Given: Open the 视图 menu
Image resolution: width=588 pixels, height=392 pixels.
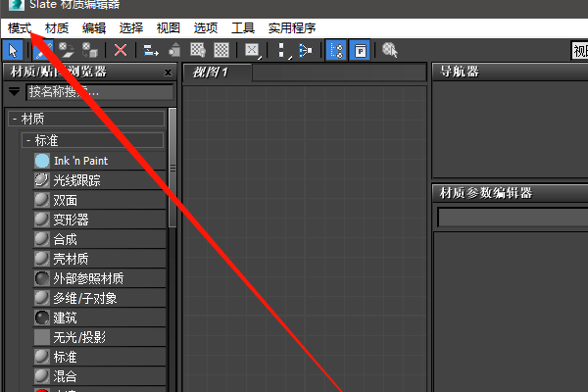Looking at the screenshot, I should (x=169, y=28).
